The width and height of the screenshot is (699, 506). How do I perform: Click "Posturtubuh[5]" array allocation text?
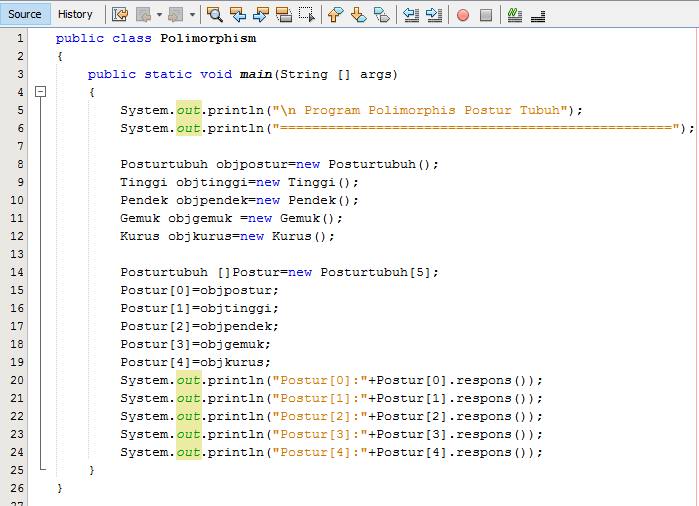[x=375, y=272]
